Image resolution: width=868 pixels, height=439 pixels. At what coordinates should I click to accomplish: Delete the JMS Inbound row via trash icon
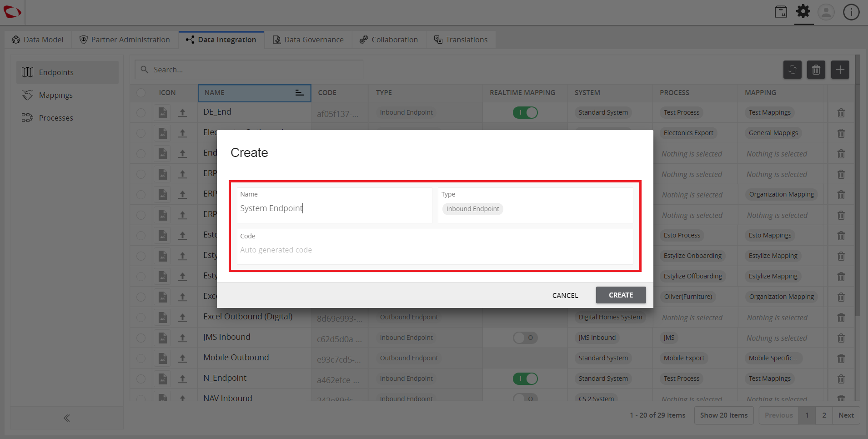tap(841, 338)
